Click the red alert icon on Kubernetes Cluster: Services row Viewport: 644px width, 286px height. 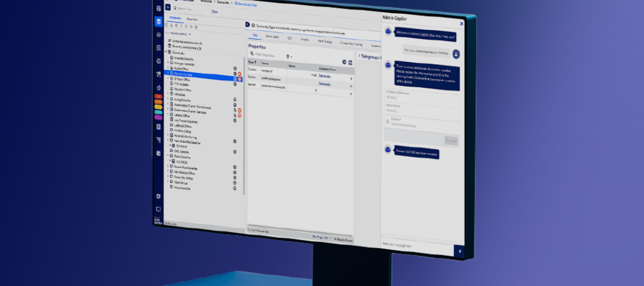239,111
